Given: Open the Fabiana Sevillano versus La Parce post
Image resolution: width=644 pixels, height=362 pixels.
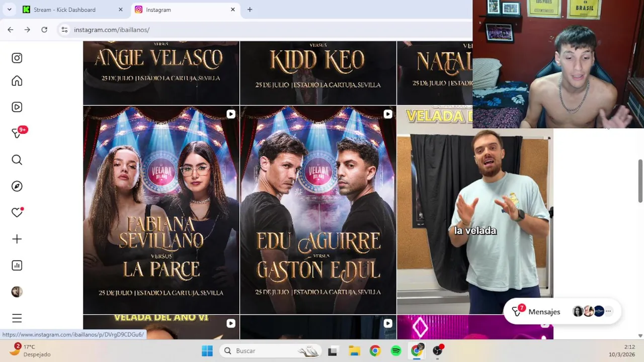Looking at the screenshot, I should point(161,210).
